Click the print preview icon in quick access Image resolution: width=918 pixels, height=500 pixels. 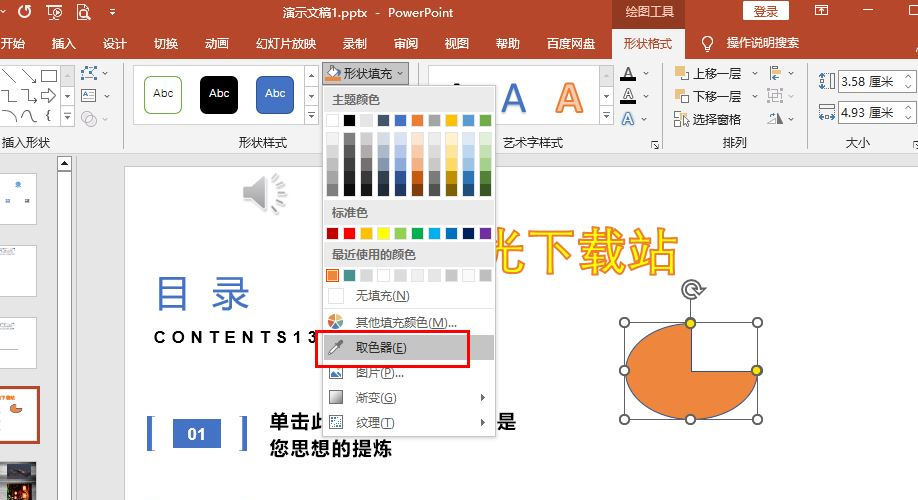coord(84,12)
